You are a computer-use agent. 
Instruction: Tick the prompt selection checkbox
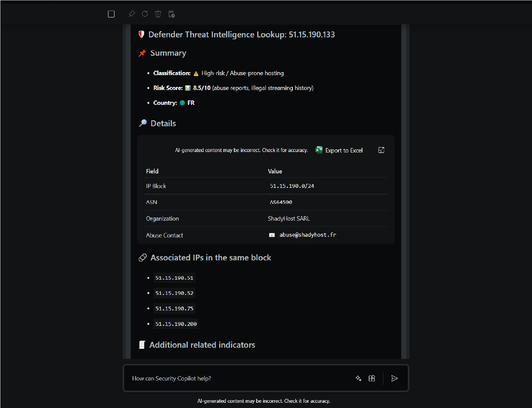pyautogui.click(x=111, y=14)
